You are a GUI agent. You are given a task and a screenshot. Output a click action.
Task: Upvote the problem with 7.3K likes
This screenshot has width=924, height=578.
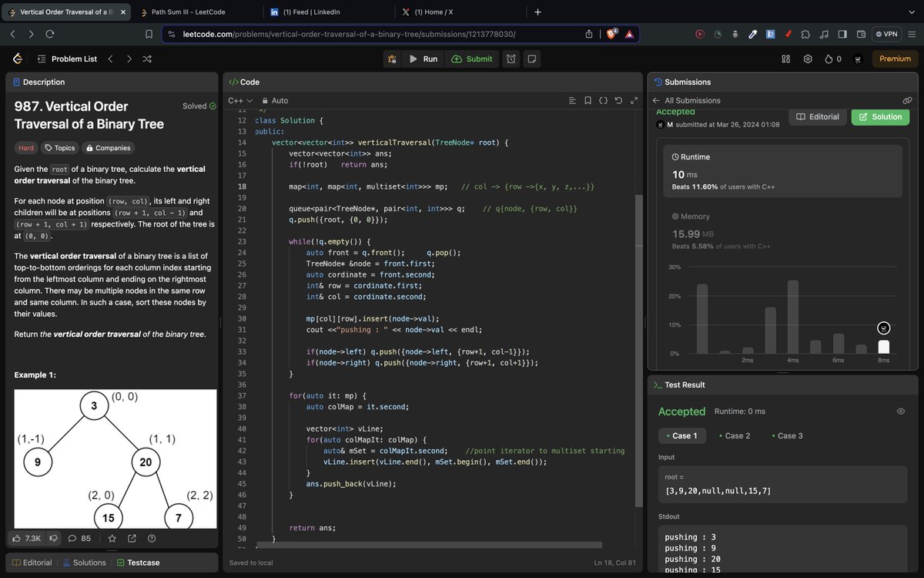tap(26, 539)
